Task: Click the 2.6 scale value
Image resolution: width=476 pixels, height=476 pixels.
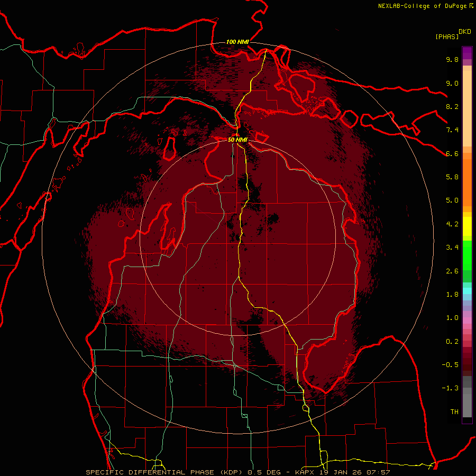Action: click(x=452, y=271)
